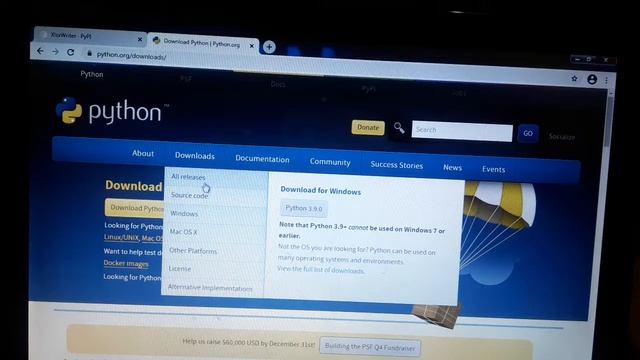The width and height of the screenshot is (640, 360).
Task: Click the address bar URL python.org/downloads/
Action: [x=131, y=56]
